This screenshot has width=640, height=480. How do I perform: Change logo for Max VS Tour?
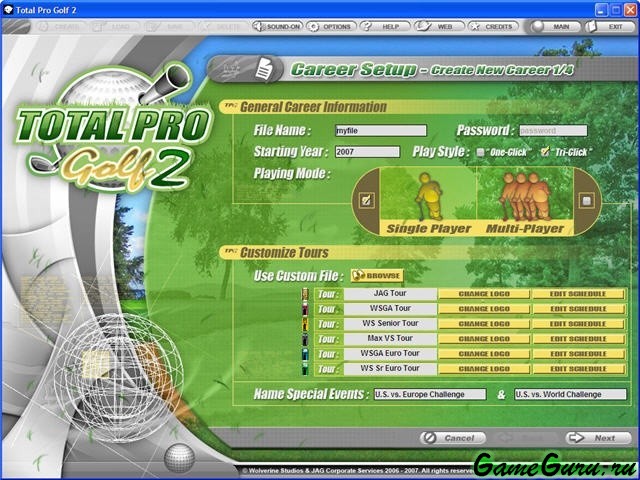pyautogui.click(x=484, y=339)
